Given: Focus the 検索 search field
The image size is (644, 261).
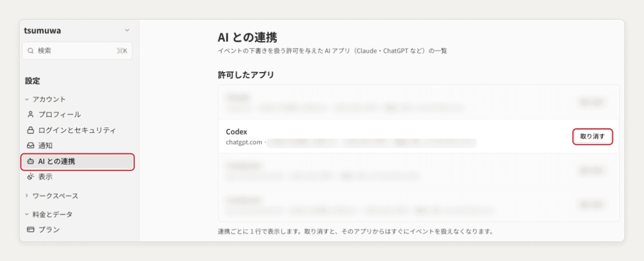Looking at the screenshot, I should (x=77, y=51).
